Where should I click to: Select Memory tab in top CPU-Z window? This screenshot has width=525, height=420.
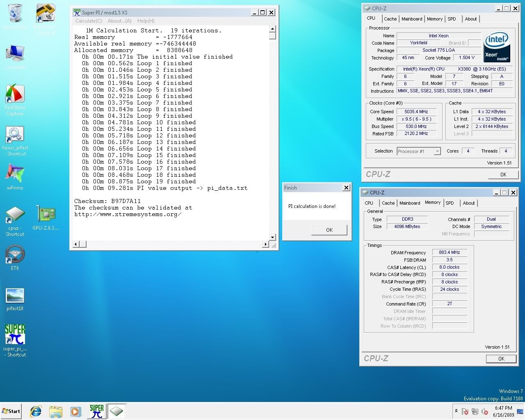(x=435, y=19)
